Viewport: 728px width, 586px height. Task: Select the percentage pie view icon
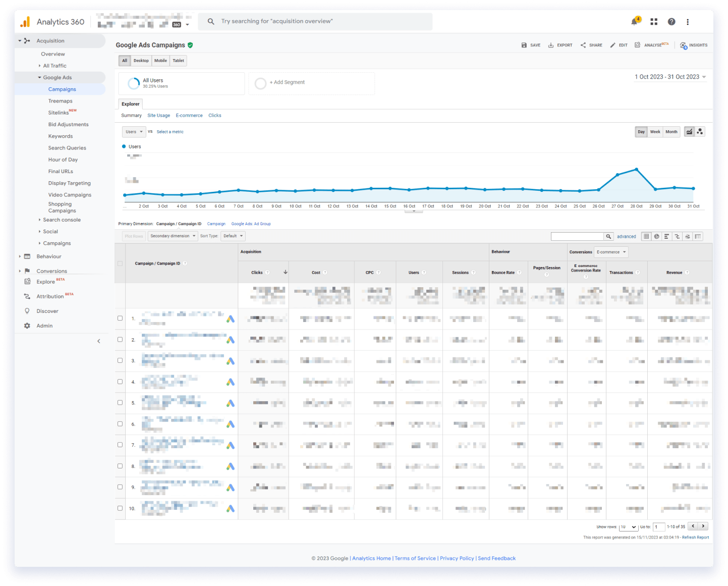click(656, 236)
